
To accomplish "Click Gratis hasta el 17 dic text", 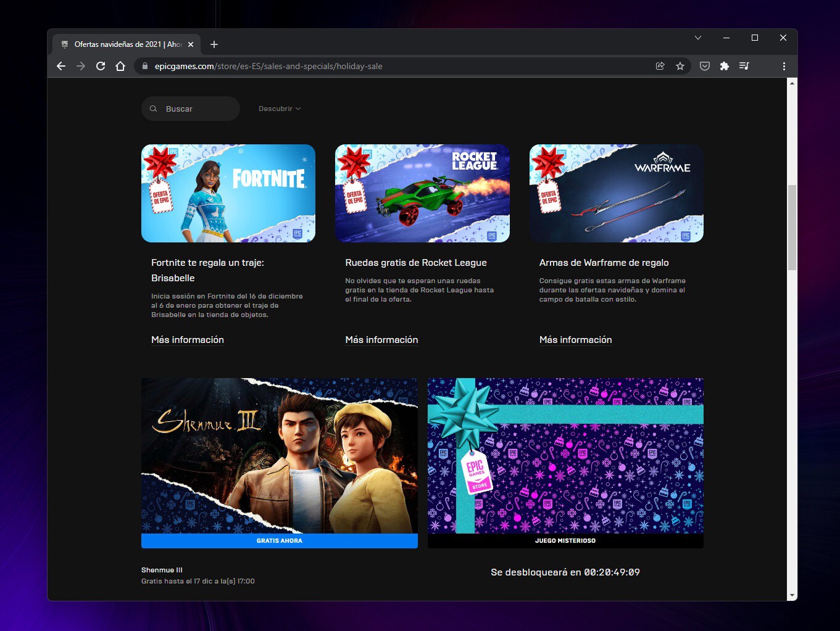I will pyautogui.click(x=198, y=581).
